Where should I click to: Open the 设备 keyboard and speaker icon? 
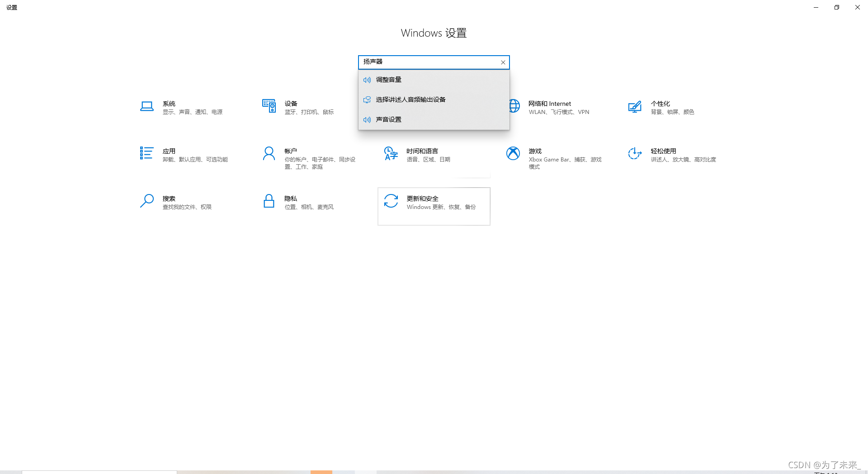click(269, 106)
